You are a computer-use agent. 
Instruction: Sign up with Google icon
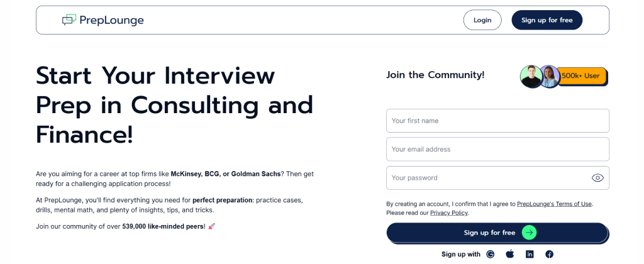[491, 254]
